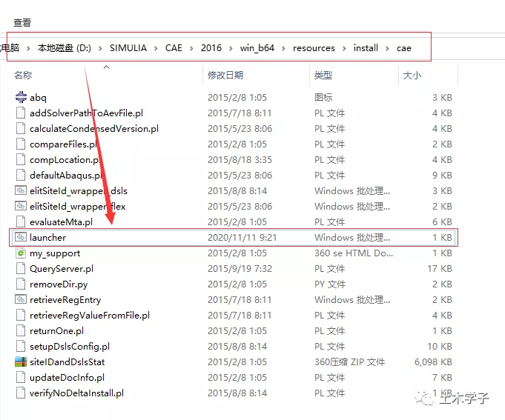This screenshot has height=420, width=505.
Task: Click type 360压缩 ZIP 文件 cell
Action: [349, 361]
